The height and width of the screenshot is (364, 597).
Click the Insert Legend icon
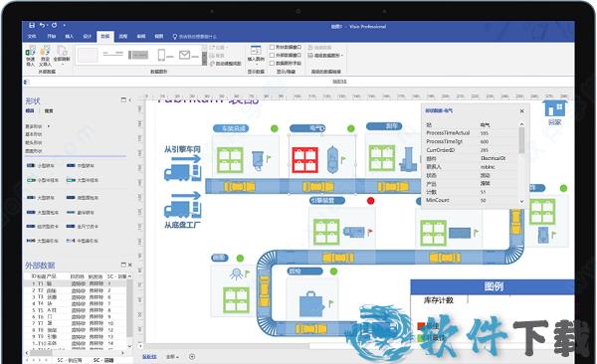coord(256,51)
